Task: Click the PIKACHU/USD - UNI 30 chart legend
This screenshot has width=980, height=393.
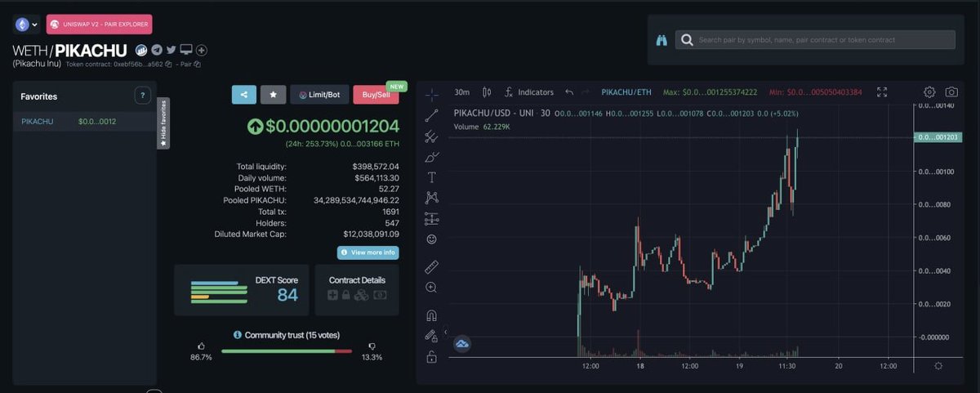Action: [x=501, y=114]
